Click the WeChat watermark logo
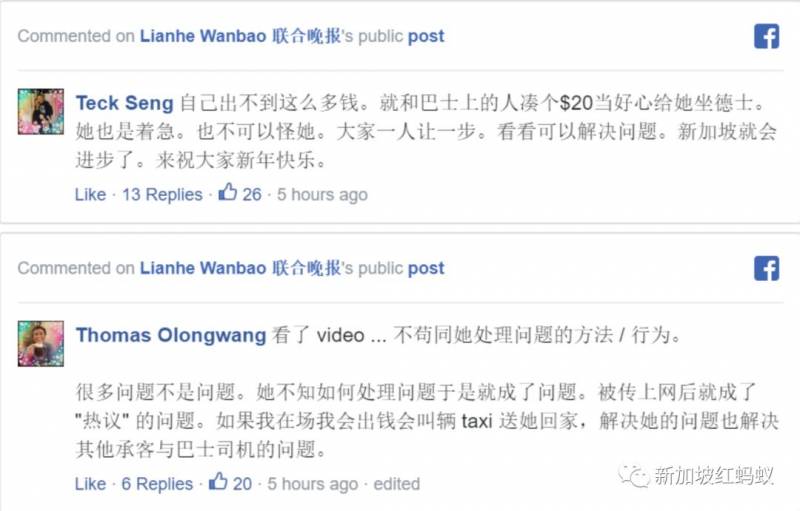Viewport: 800px width, 511px height. pyautogui.click(x=634, y=476)
